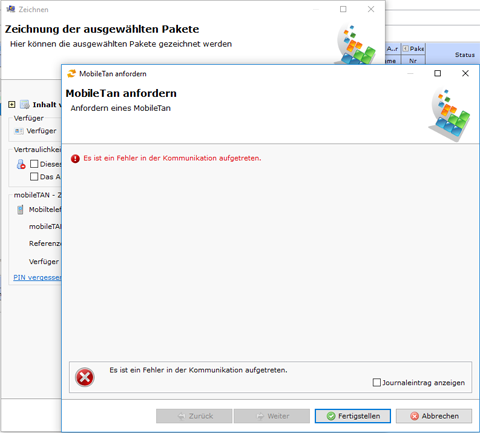Click the collapse arrow beside Pake column
This screenshot has height=433, width=480.
click(405, 49)
